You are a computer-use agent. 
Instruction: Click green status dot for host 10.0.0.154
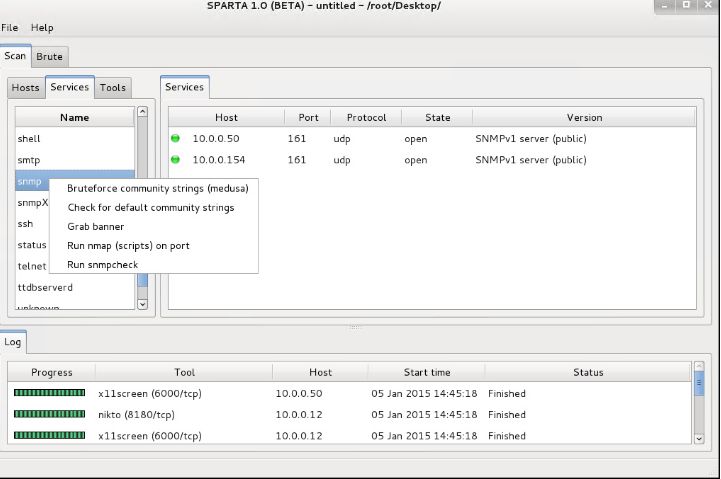(176, 160)
